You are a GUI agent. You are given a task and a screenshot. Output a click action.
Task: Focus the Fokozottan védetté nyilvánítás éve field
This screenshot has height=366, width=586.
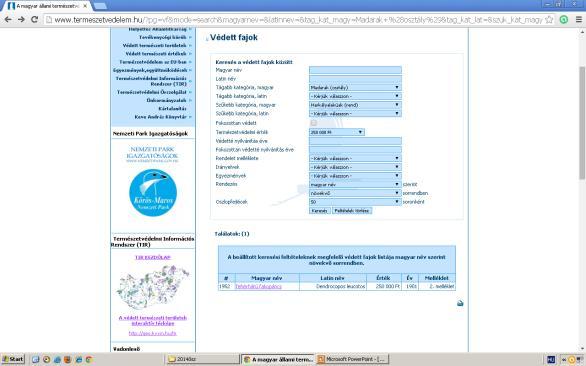[355, 150]
